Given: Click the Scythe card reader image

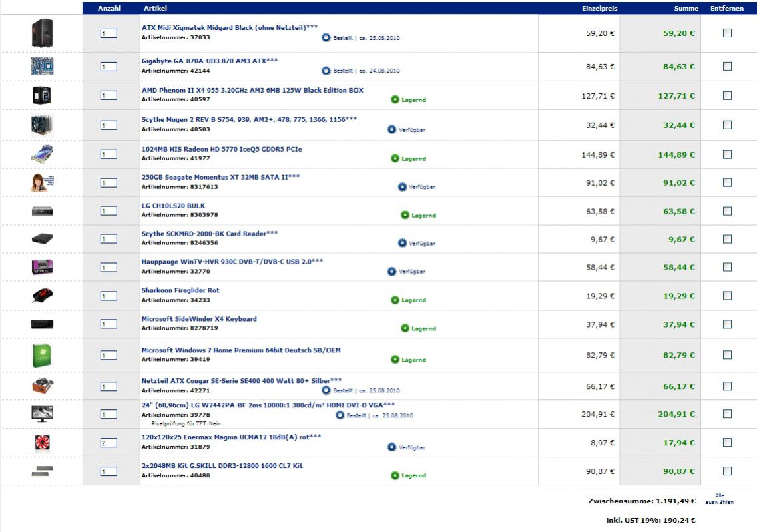Looking at the screenshot, I should 42,239.
